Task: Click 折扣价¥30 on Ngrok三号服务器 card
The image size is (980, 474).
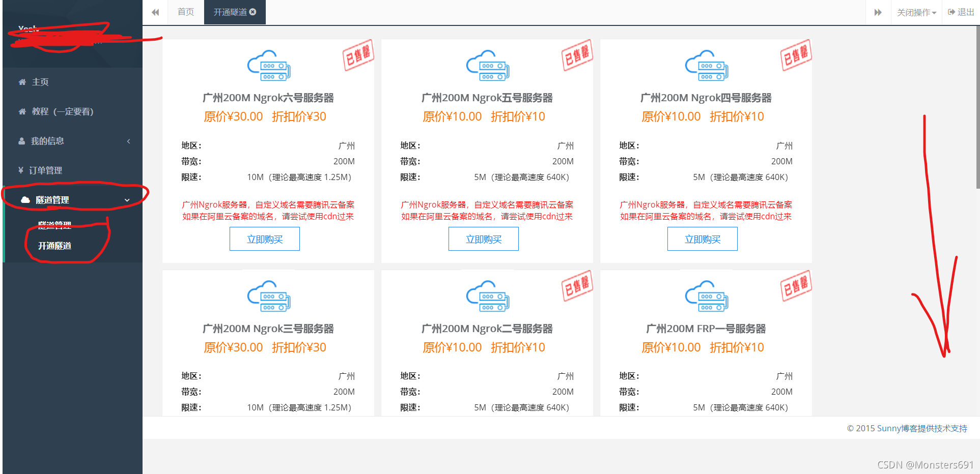Action: 299,347
